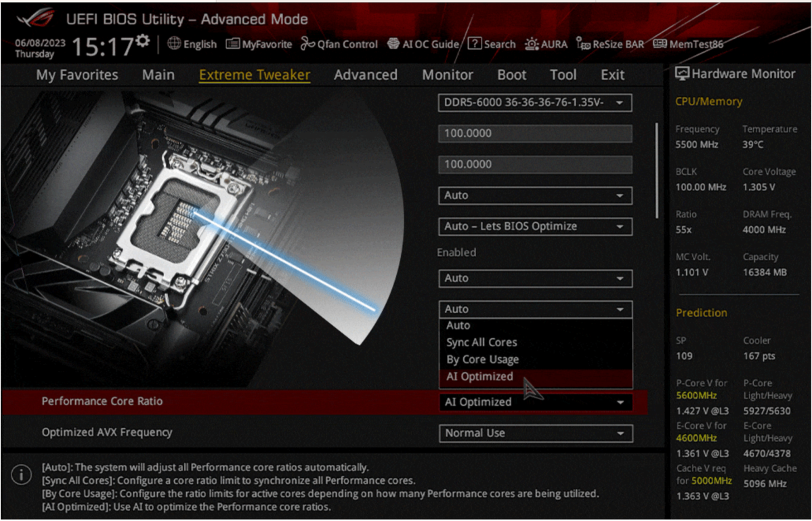The height and width of the screenshot is (521, 812).
Task: Go to the Monitor tab
Action: pyautogui.click(x=448, y=75)
